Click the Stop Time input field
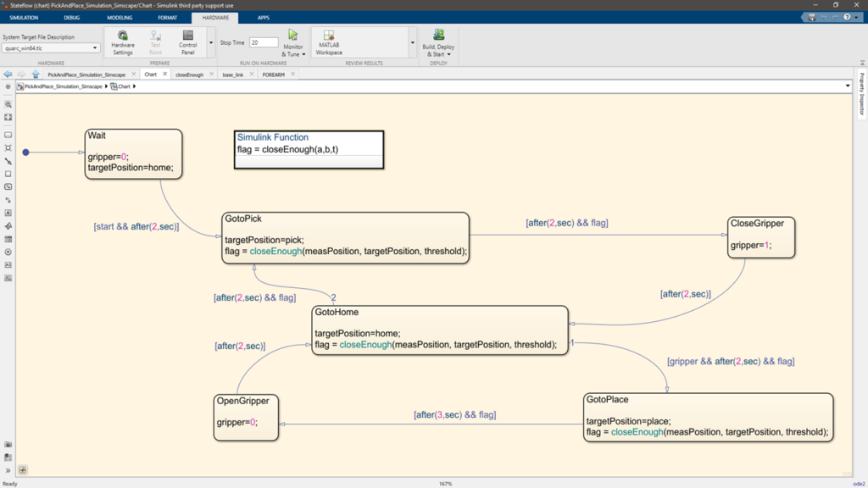This screenshot has width=868, height=488. [x=264, y=42]
